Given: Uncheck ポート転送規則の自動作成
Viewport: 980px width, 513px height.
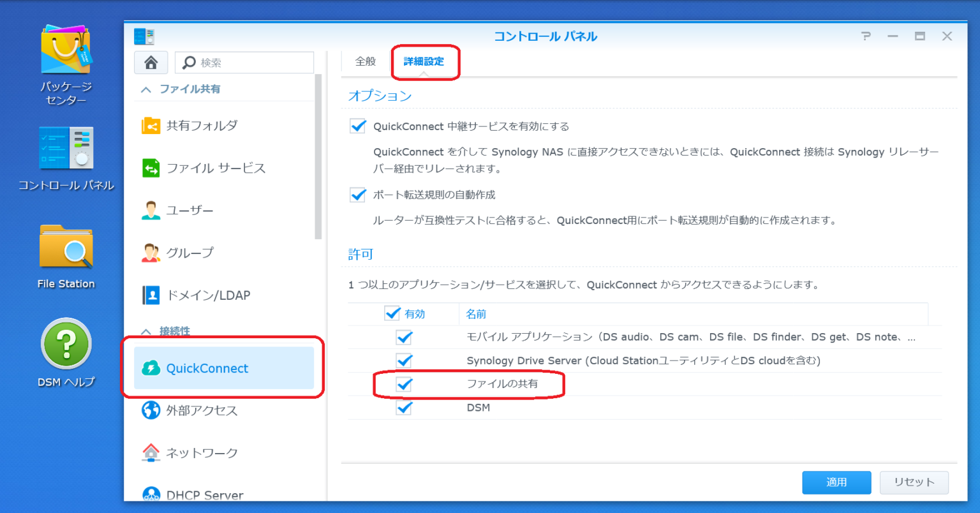Looking at the screenshot, I should 357,195.
